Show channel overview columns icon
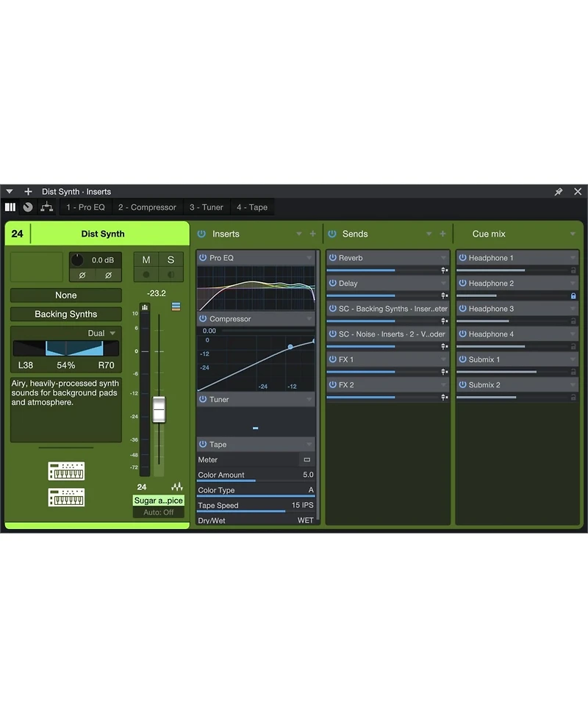 point(10,207)
